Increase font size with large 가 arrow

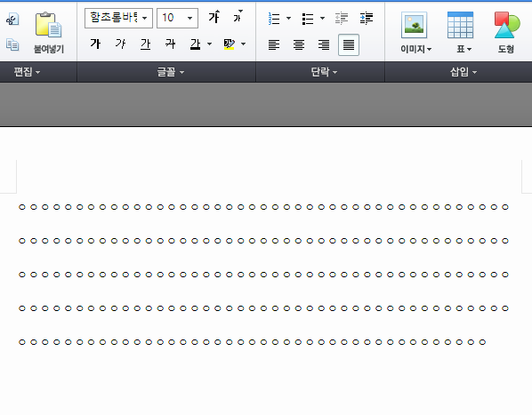pos(214,17)
